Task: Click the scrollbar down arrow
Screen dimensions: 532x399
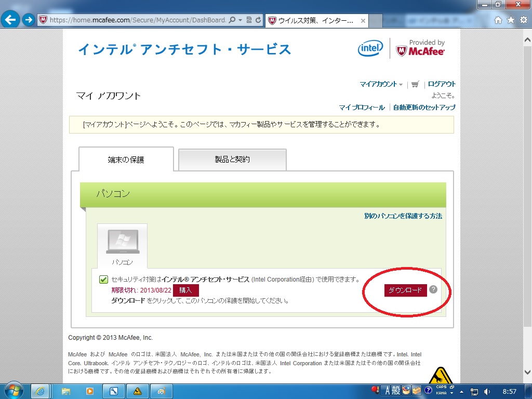Action: coord(528,372)
